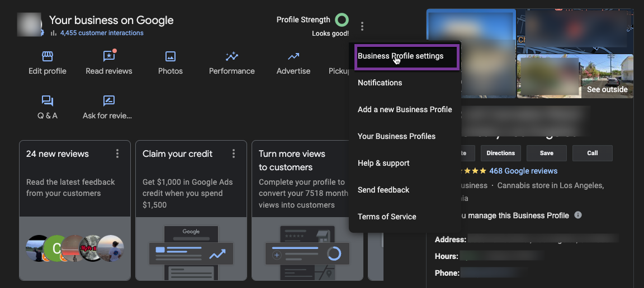Open the Photos icon

171,56
